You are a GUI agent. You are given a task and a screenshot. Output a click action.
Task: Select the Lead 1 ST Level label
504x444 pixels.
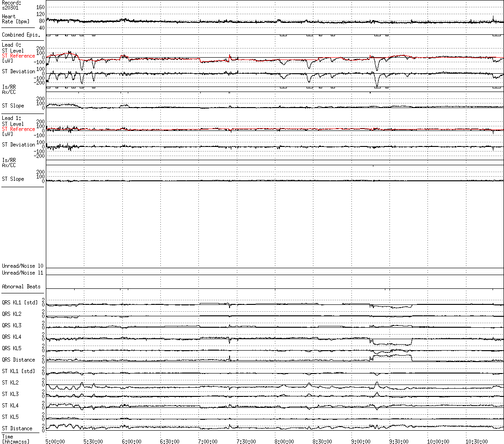[x=13, y=124]
